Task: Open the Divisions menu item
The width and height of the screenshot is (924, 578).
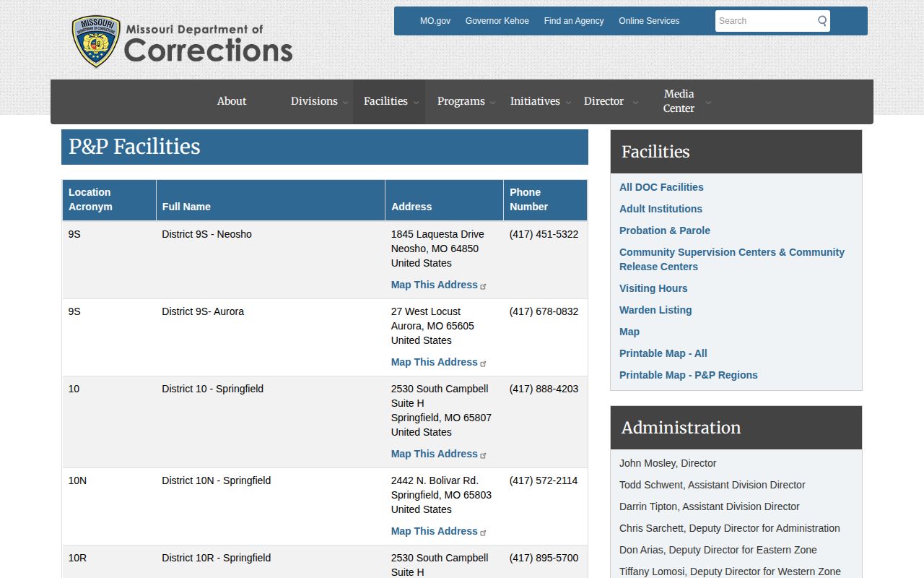Action: (314, 101)
